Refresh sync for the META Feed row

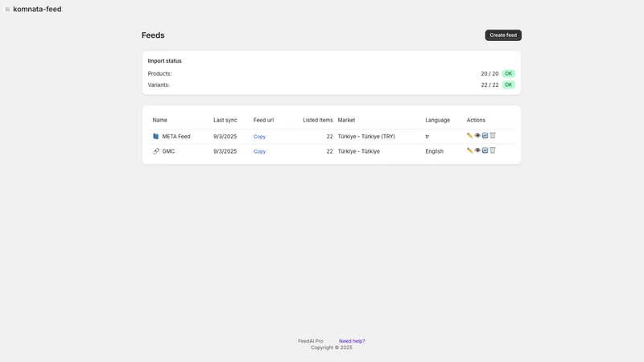[x=485, y=135]
